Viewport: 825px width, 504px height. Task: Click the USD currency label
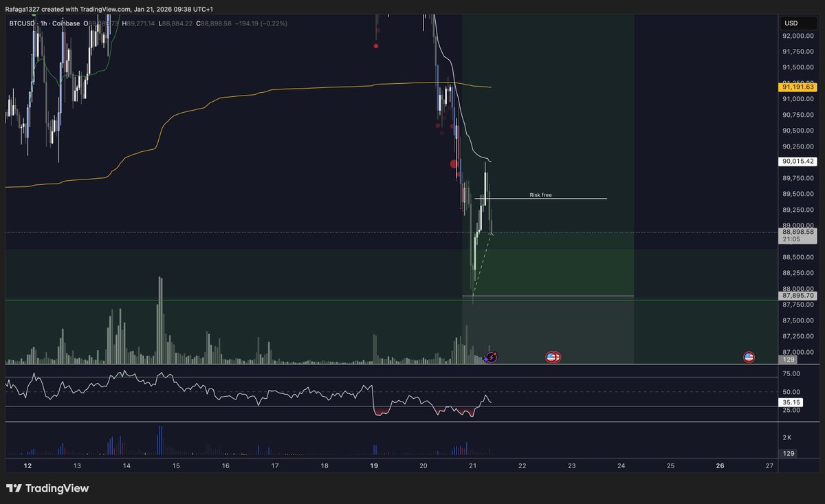tap(791, 23)
